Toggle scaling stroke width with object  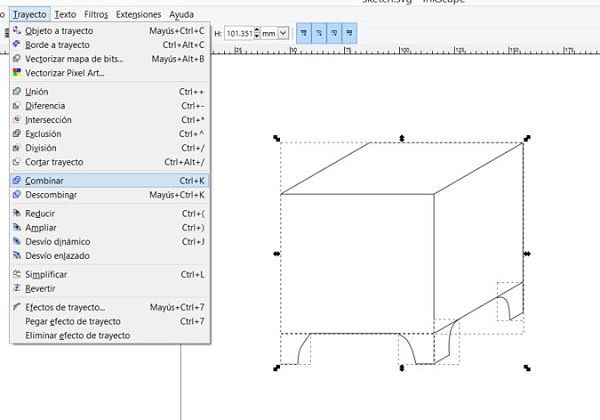pyautogui.click(x=304, y=33)
